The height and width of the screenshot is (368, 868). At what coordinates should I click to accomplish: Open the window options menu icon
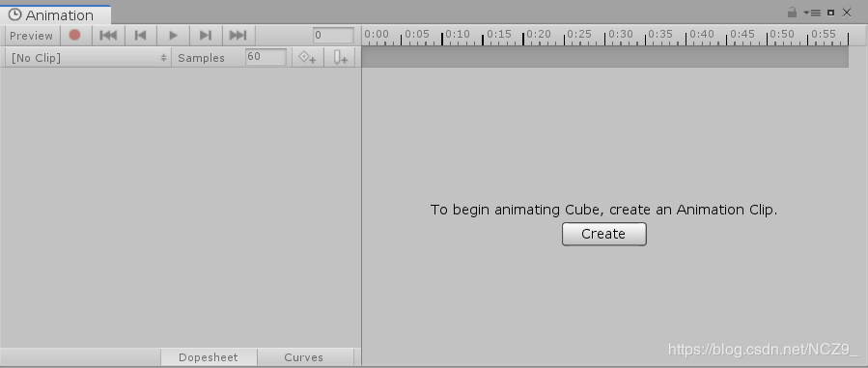tap(813, 13)
